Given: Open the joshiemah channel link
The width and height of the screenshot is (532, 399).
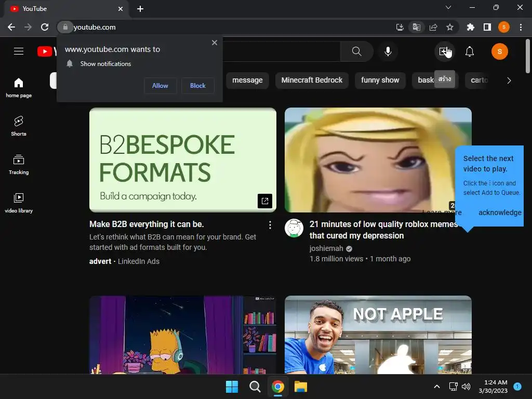Looking at the screenshot, I should coord(326,248).
